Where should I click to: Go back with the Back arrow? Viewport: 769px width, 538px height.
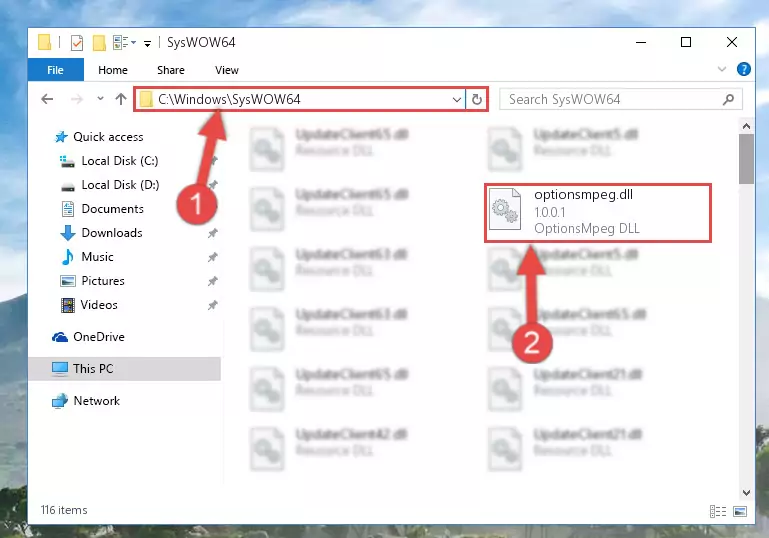pos(47,99)
